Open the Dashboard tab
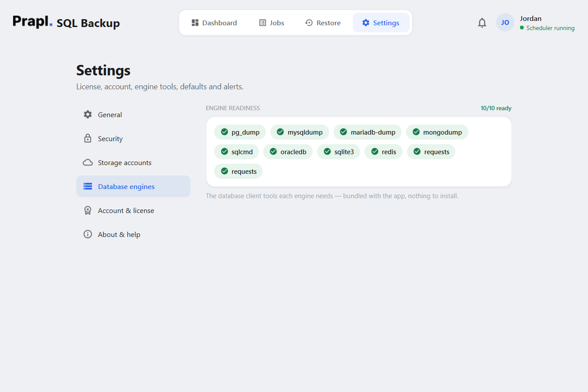 [214, 23]
